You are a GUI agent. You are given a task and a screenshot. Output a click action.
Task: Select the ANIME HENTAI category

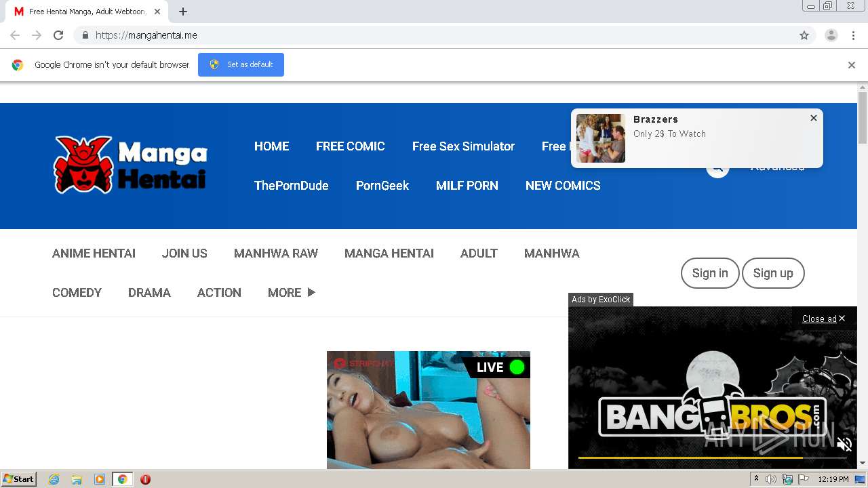[x=94, y=253]
